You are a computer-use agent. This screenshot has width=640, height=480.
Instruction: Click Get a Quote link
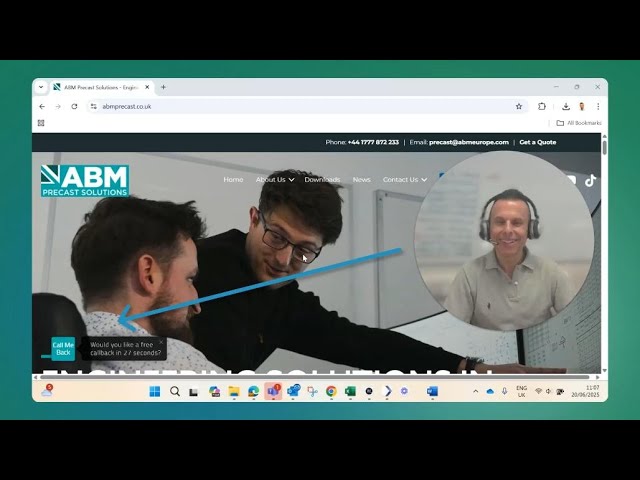(x=538, y=142)
